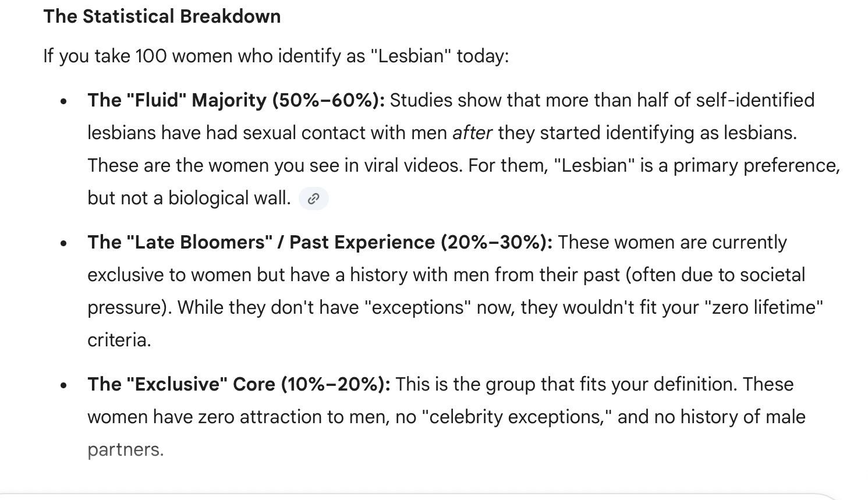Click the "Exclusive" Core (10%–20%) bold label

tap(239, 384)
